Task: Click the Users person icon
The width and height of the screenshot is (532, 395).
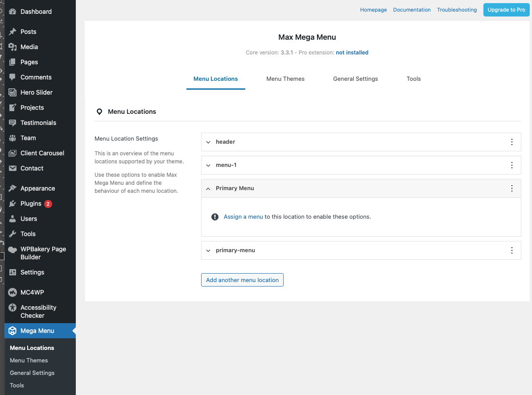Action: click(x=12, y=219)
